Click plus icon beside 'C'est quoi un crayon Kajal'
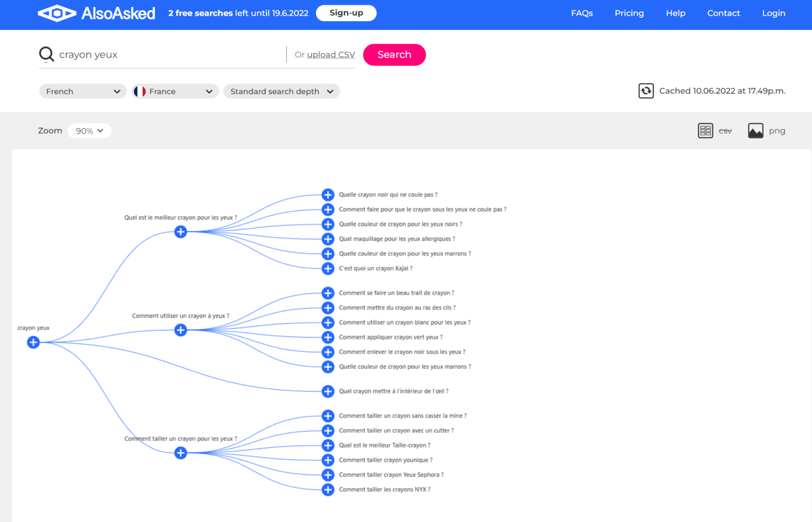 [x=328, y=268]
